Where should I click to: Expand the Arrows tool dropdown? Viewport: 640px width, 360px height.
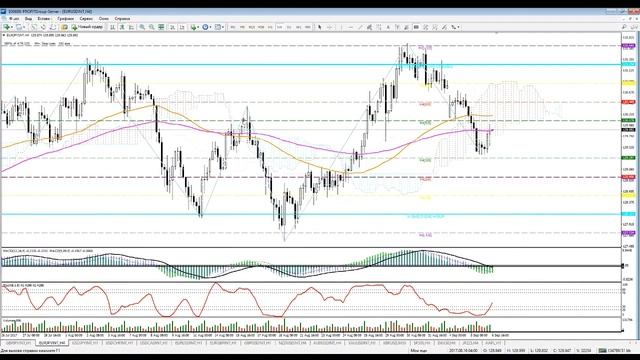coord(459,27)
